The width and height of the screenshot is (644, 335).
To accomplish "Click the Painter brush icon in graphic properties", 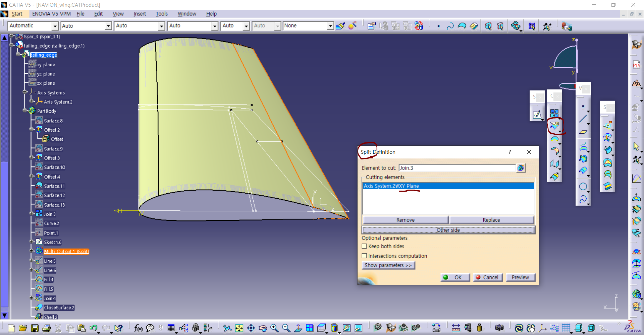I will coord(340,26).
